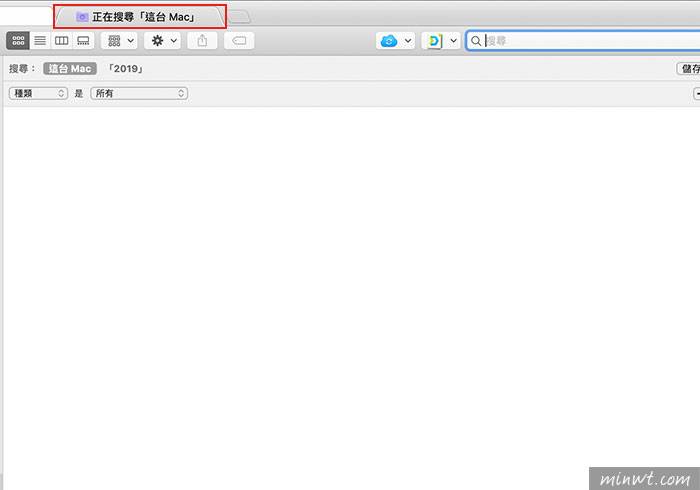Click the 儲存 save search button
The height and width of the screenshot is (490, 700).
tap(689, 69)
